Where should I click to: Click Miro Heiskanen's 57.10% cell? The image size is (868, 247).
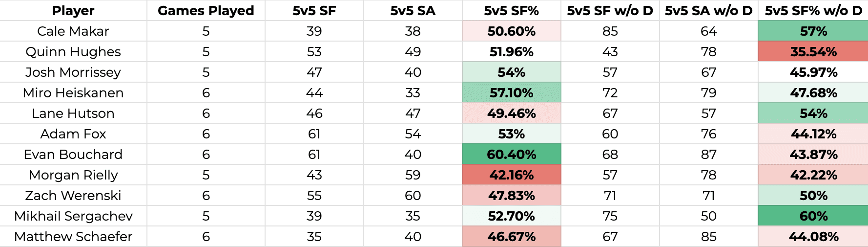coord(511,93)
